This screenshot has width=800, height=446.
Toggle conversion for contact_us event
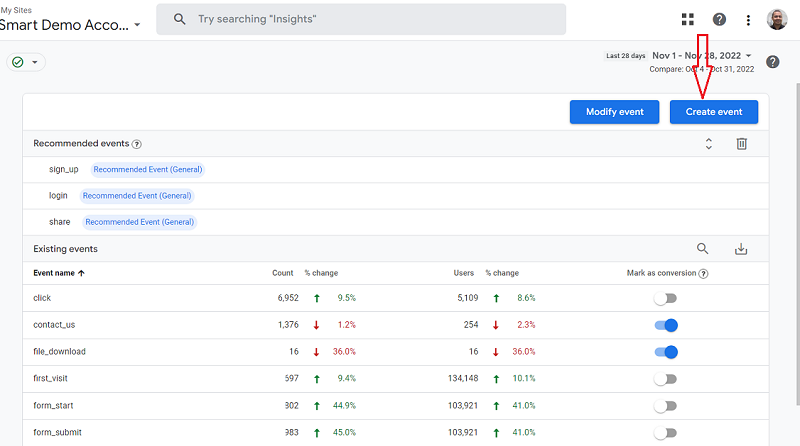tap(666, 325)
